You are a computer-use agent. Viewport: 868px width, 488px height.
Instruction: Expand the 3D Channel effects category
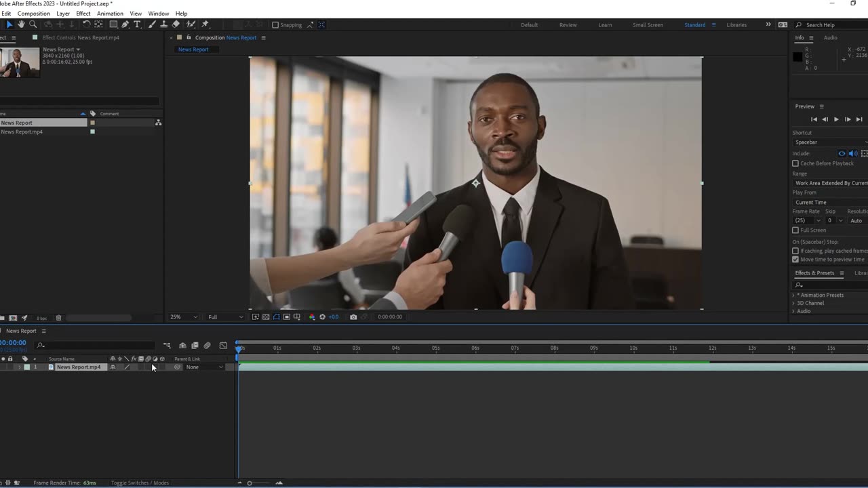(x=793, y=303)
